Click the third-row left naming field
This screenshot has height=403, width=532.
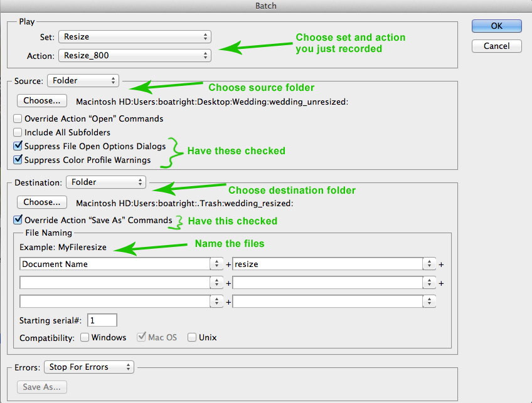point(115,301)
